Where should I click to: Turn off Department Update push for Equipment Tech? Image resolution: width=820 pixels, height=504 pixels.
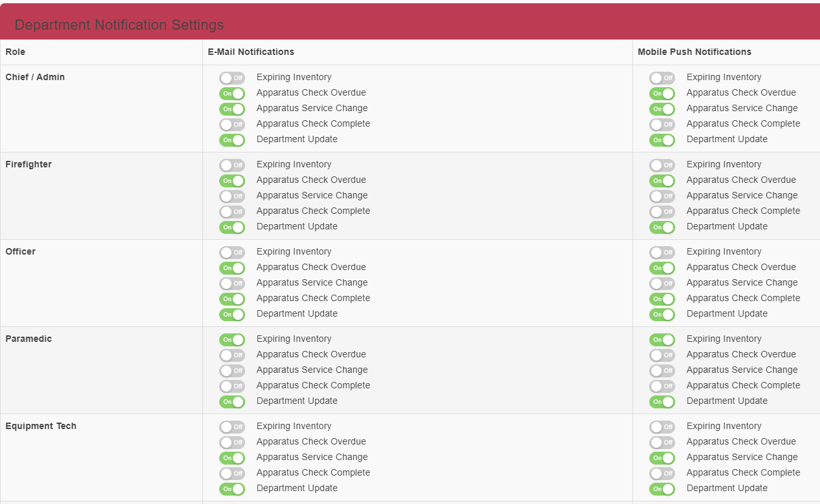(662, 488)
